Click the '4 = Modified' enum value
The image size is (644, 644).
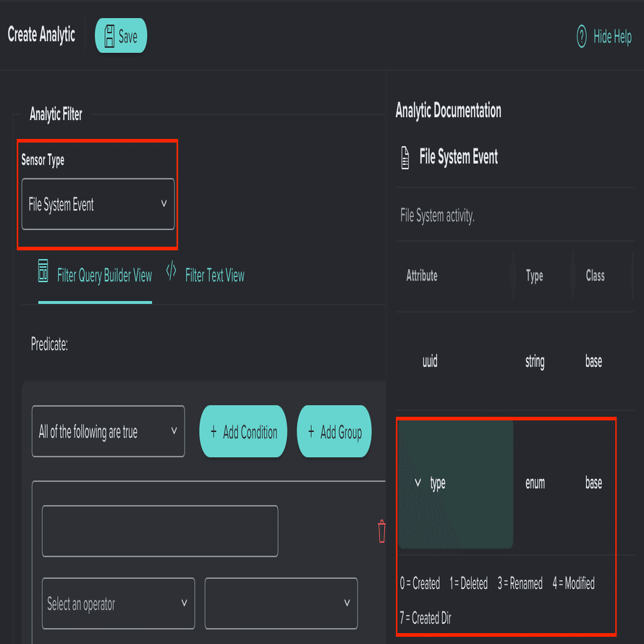pos(573,583)
